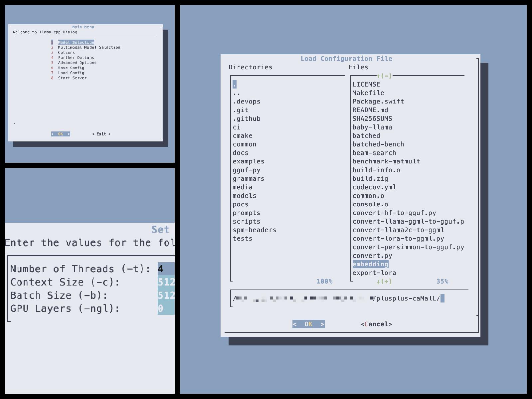Select parent directory '..' entry
Viewport: 532px width, 399px height.
237,93
